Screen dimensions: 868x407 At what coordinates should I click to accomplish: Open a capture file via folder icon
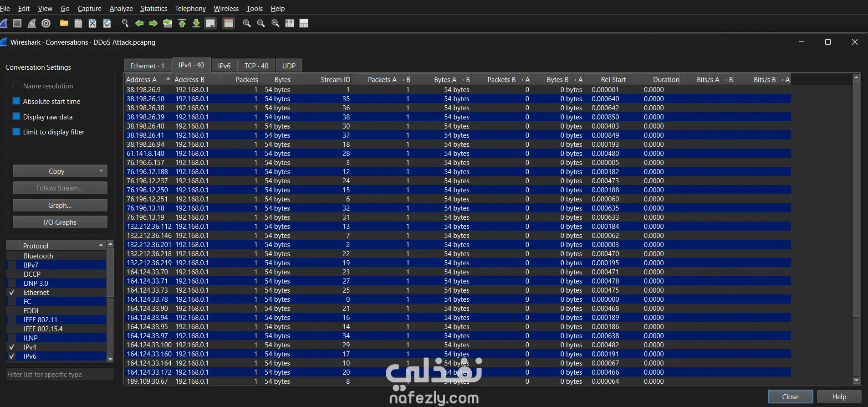(x=64, y=23)
